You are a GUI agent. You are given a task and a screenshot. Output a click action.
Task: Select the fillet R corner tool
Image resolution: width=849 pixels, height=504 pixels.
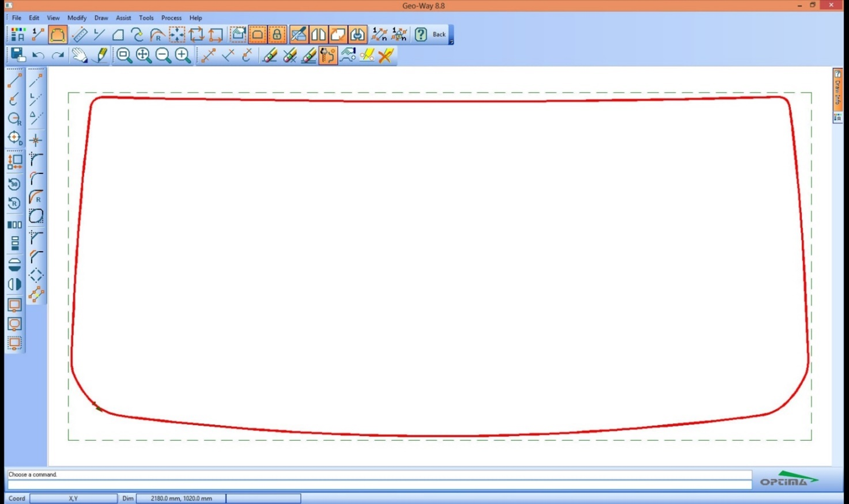tap(36, 198)
